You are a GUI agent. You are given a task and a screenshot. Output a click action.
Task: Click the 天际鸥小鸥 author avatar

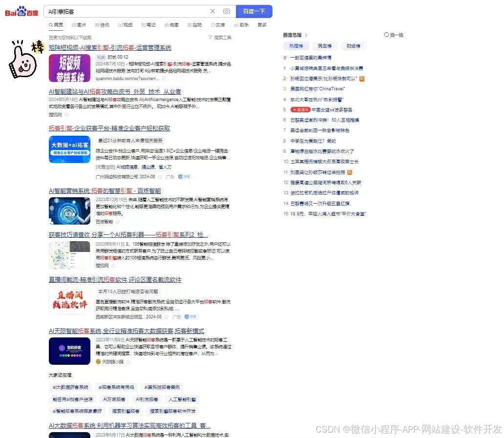coord(98,362)
